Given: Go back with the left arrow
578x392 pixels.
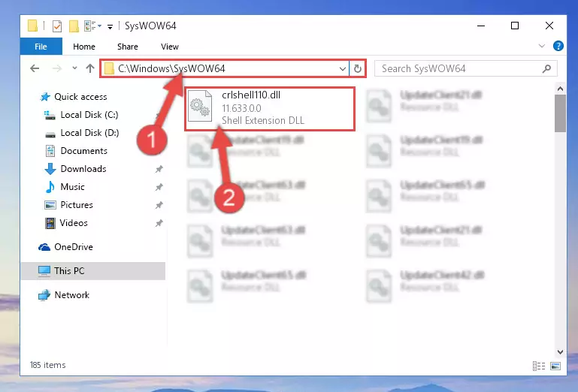Looking at the screenshot, I should (x=35, y=68).
